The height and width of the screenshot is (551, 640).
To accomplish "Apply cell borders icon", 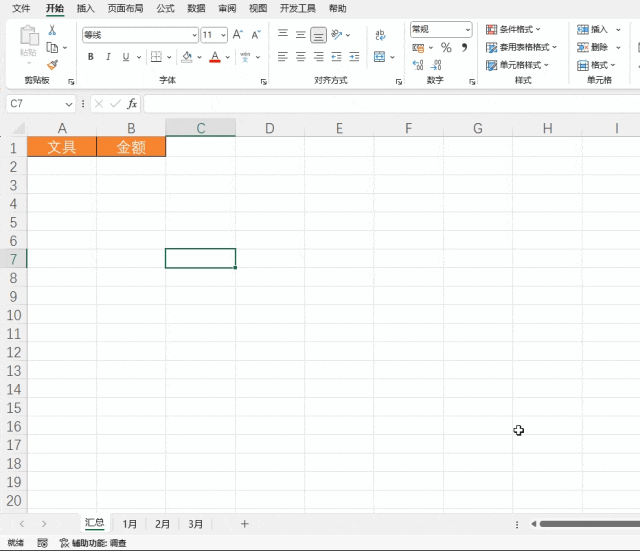I will (x=156, y=57).
